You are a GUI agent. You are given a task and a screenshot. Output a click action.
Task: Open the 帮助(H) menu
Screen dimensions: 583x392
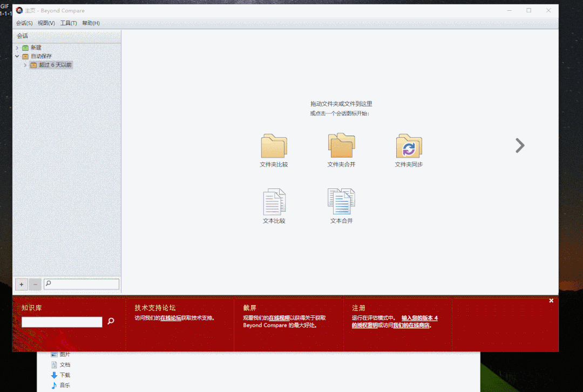coord(91,23)
